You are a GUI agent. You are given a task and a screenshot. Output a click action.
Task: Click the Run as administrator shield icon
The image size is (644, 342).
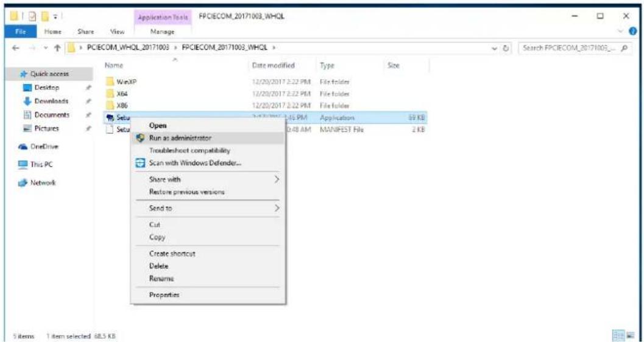tap(141, 138)
